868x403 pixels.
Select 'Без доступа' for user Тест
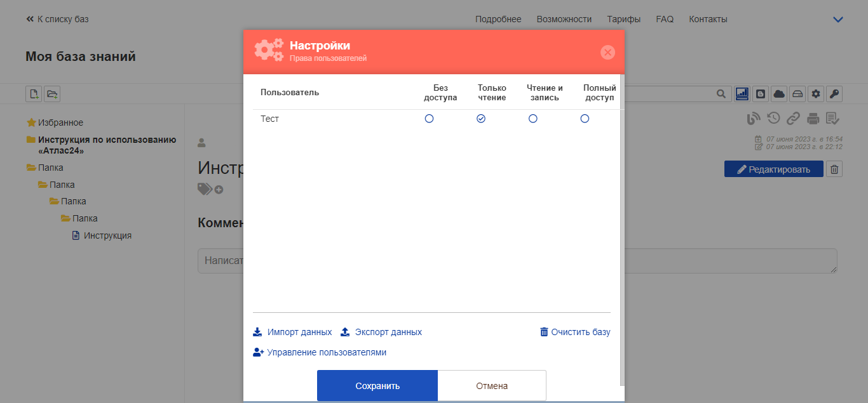tap(429, 119)
